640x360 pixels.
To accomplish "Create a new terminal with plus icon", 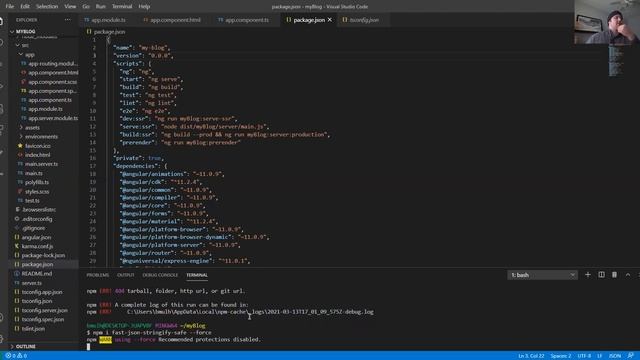I will pos(588,275).
